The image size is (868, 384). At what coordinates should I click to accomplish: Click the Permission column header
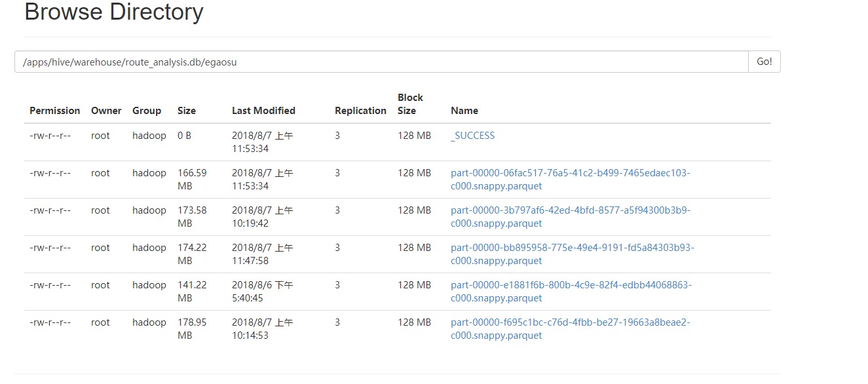click(x=54, y=111)
